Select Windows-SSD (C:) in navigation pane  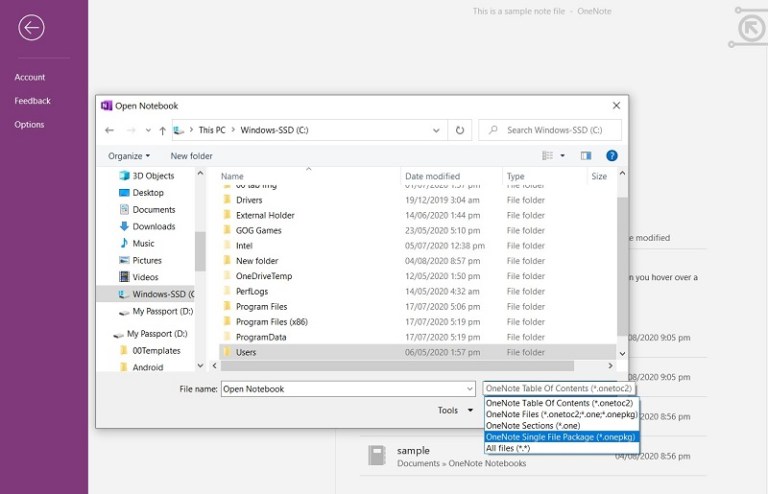point(146,294)
